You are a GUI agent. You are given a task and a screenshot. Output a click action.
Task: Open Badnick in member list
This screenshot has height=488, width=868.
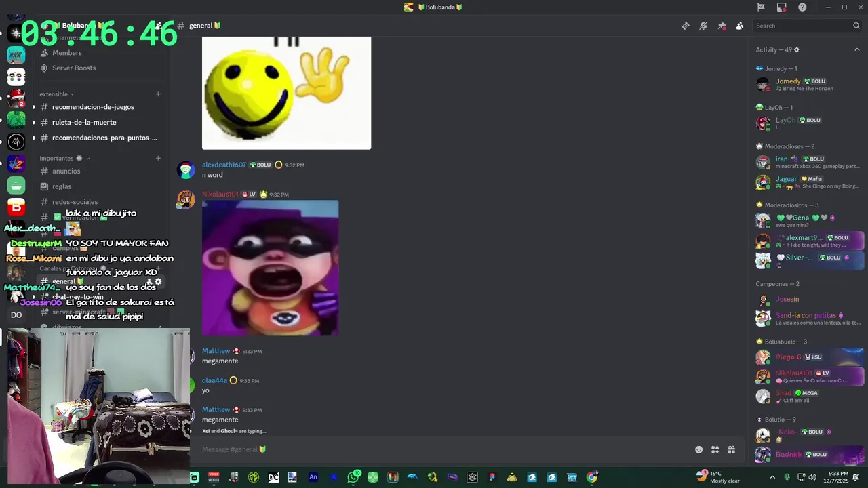coord(808,454)
